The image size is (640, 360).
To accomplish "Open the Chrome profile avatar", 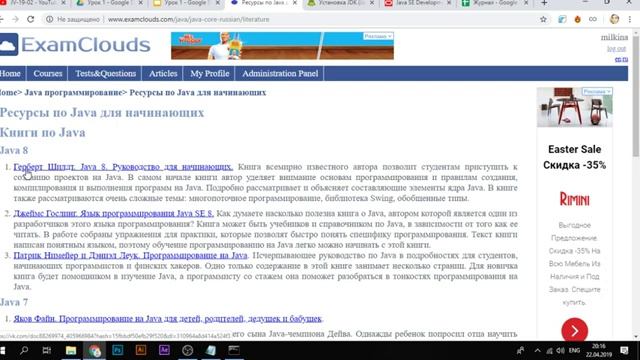I will click(614, 19).
